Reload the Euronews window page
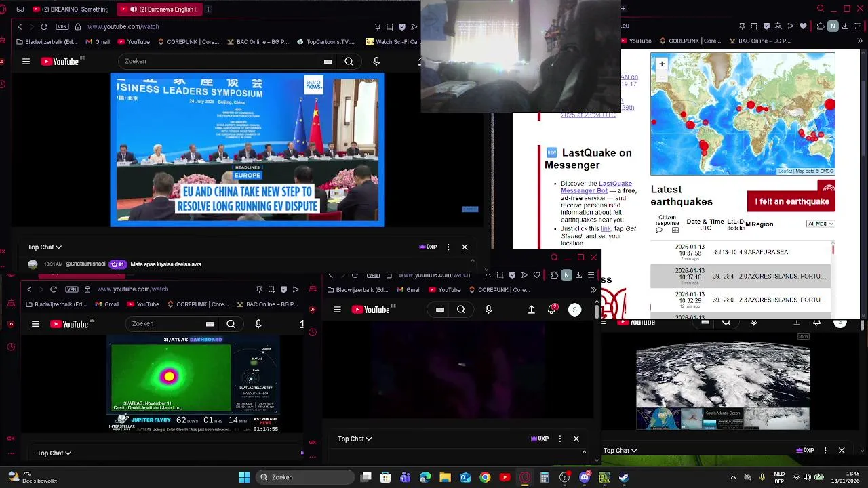868x488 pixels. (x=44, y=26)
